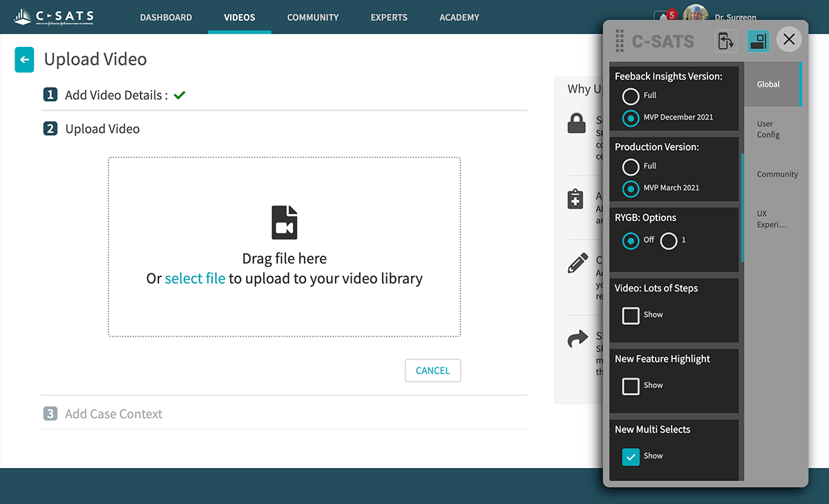Click the device rotate icon in C-SATS panel
829x504 pixels.
click(725, 41)
